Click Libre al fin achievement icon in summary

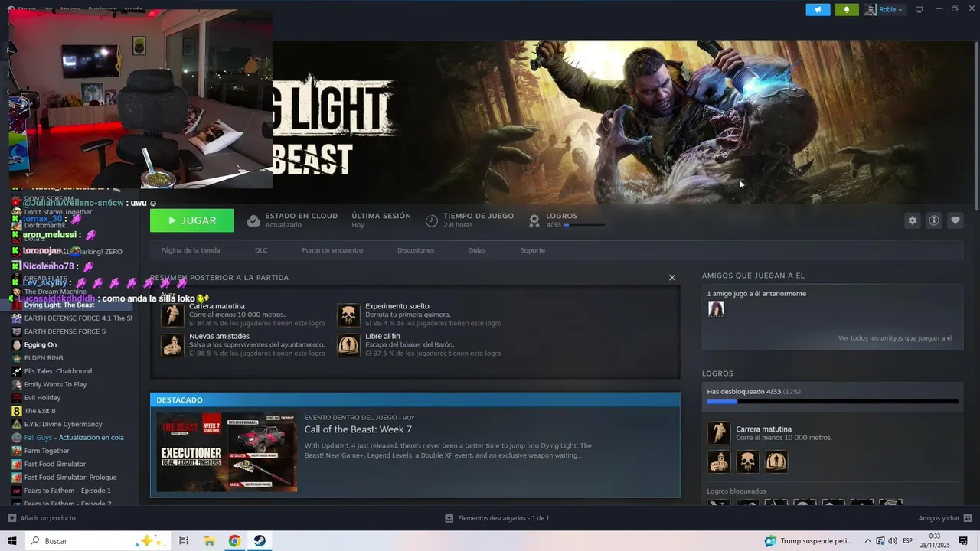click(348, 345)
